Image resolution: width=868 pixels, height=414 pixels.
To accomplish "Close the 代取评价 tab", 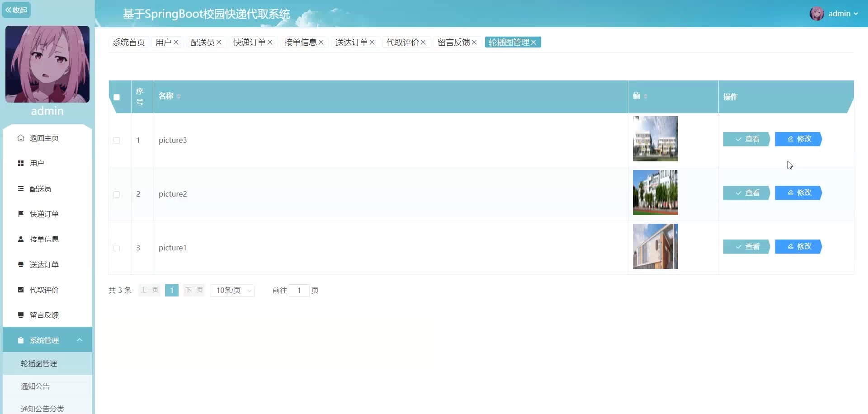I will click(423, 42).
